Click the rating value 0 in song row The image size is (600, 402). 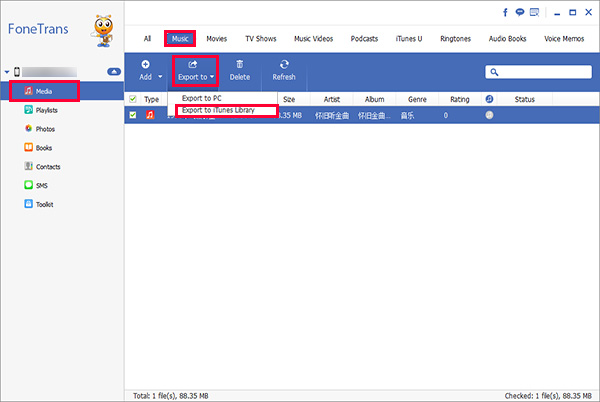445,115
